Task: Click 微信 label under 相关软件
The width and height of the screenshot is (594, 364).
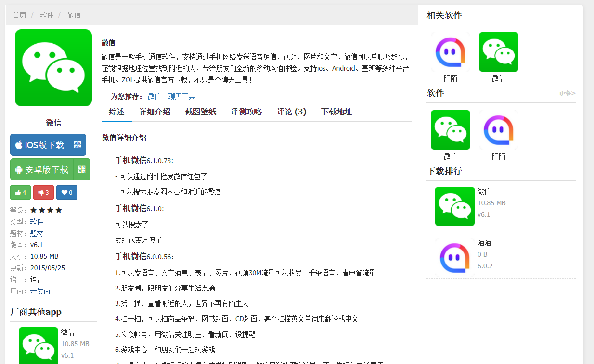Action: 499,78
